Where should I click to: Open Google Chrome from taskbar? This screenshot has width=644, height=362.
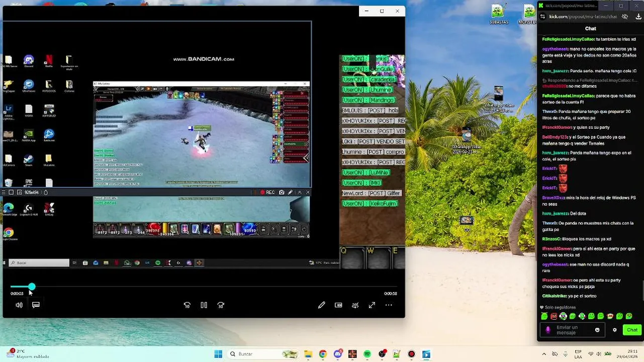[x=323, y=354]
